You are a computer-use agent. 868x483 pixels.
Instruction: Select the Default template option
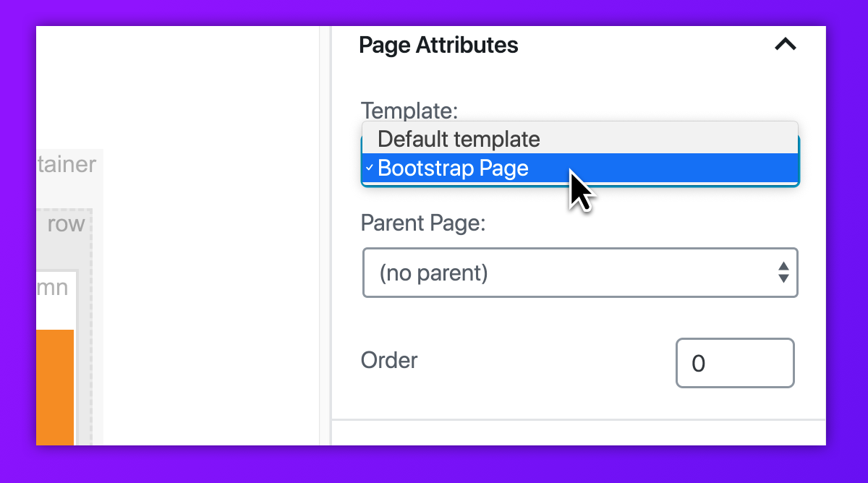point(459,139)
